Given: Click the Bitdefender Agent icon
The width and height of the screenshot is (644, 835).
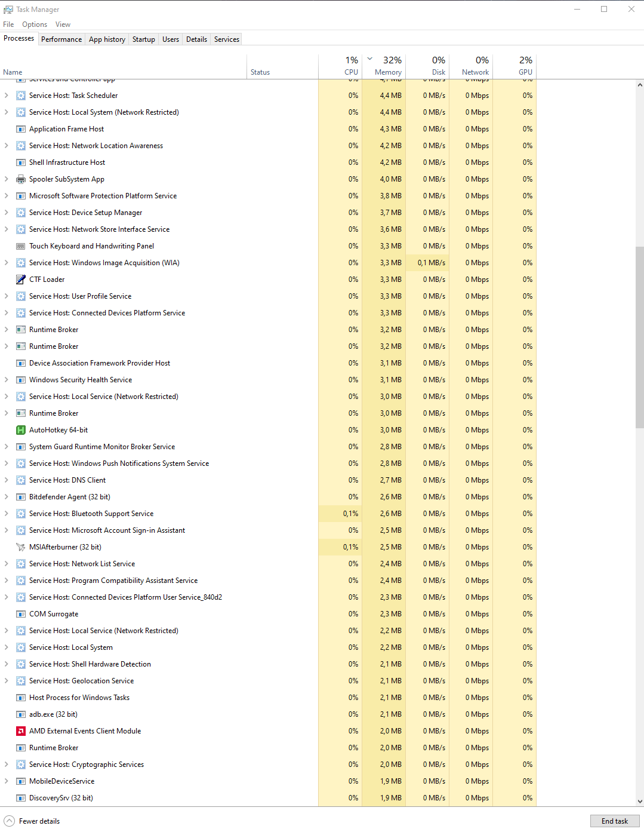Looking at the screenshot, I should pyautogui.click(x=21, y=497).
